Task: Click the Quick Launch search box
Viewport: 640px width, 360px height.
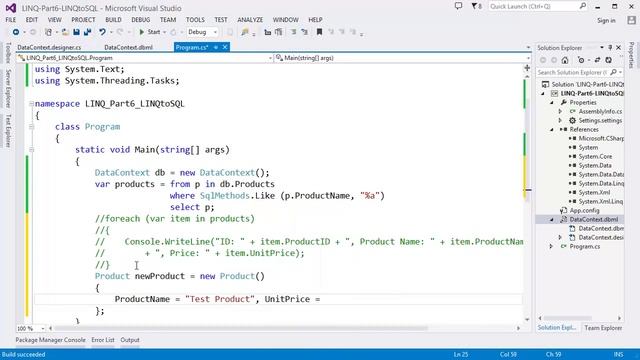Action: (x=537, y=7)
